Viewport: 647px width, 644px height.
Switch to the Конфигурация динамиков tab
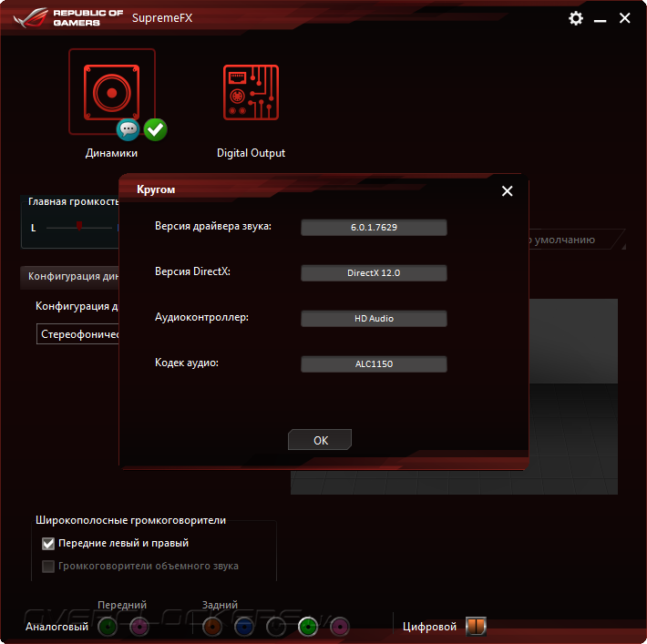[x=70, y=276]
